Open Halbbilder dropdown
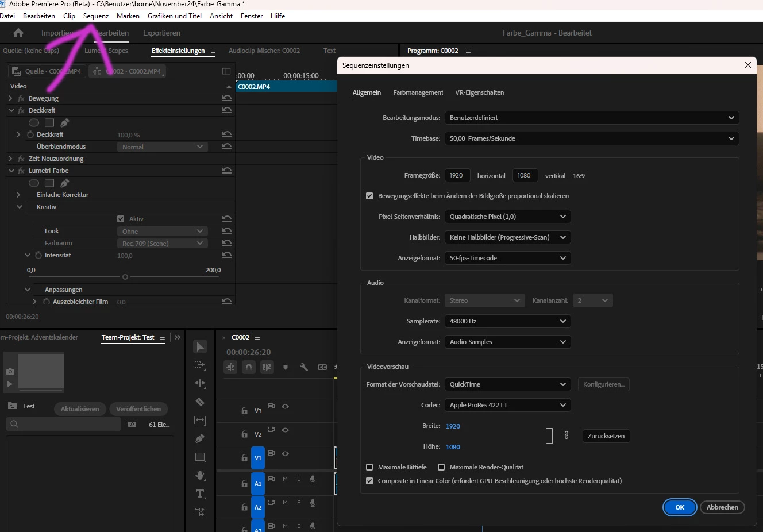The height and width of the screenshot is (532, 763). pos(507,237)
